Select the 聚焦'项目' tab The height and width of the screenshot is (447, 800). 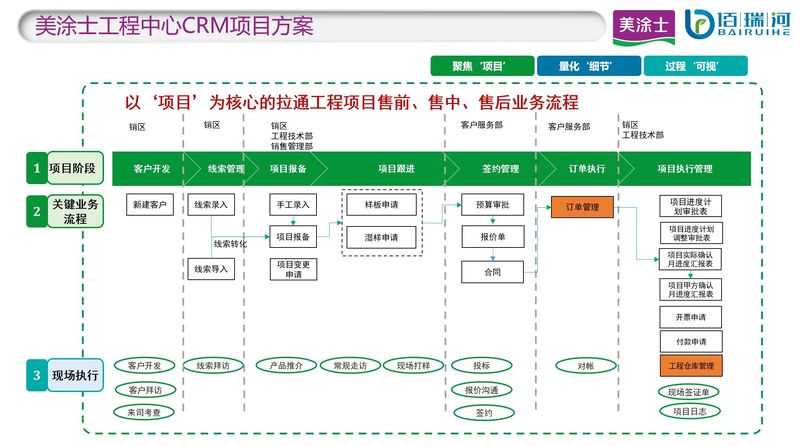click(479, 66)
